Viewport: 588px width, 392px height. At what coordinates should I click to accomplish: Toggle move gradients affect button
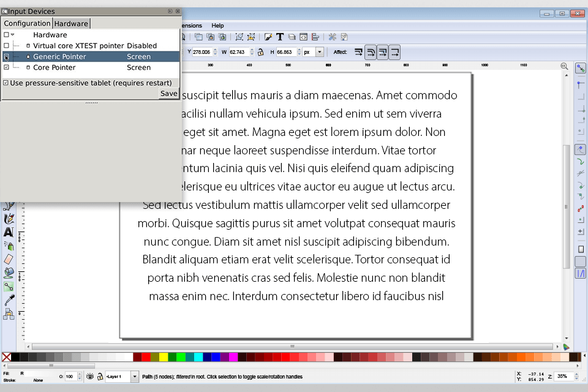click(382, 52)
